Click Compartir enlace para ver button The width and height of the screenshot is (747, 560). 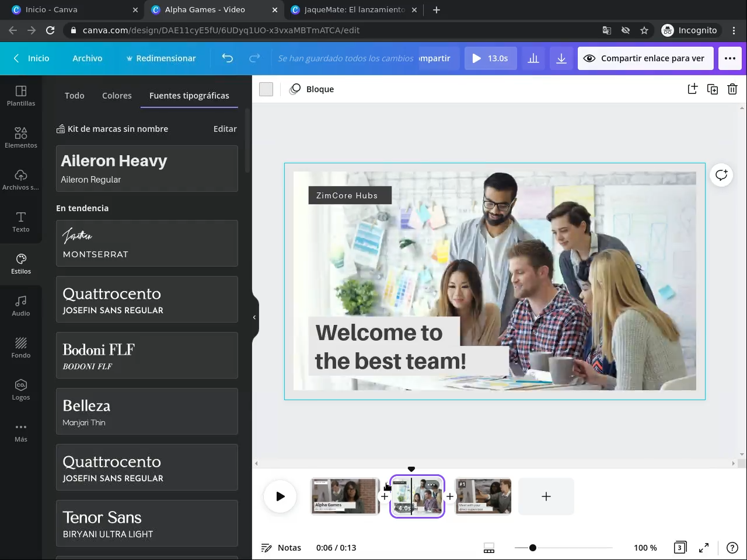[x=645, y=58]
